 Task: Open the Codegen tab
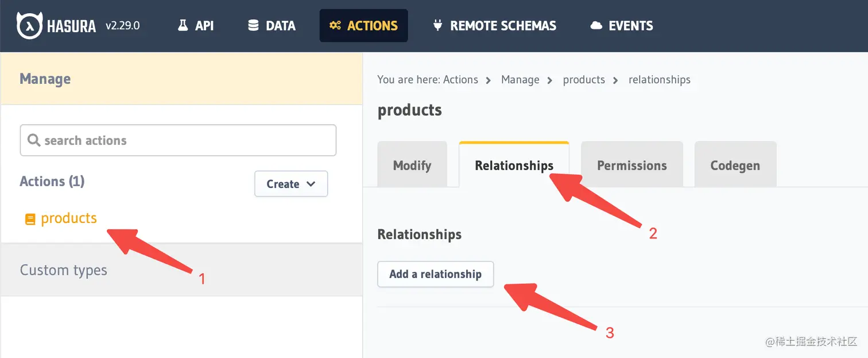tap(735, 165)
